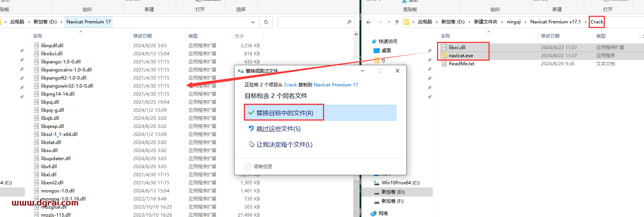Click the up-one-level arrow in right window
644x217 pixels.
pos(397,22)
